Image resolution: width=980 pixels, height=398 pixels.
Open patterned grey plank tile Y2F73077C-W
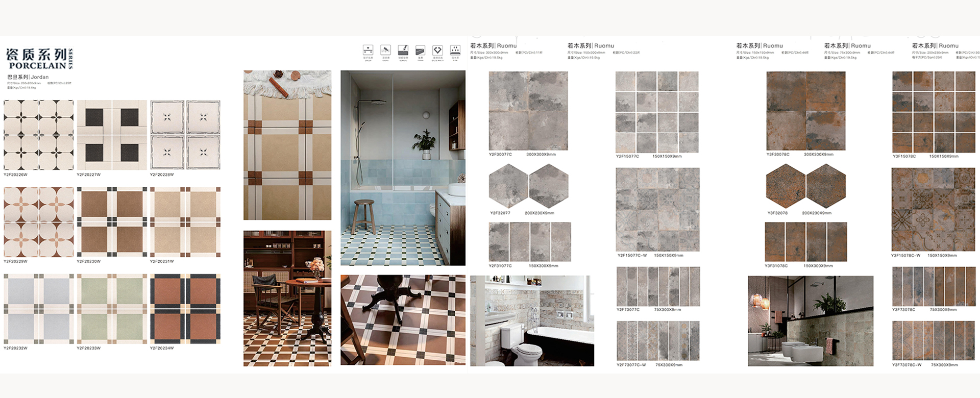pyautogui.click(x=658, y=341)
